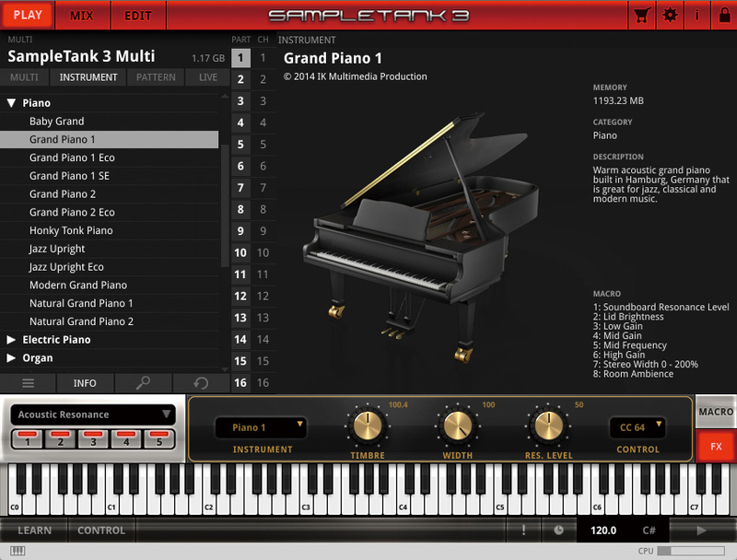The height and width of the screenshot is (560, 737).
Task: Select part 16
Action: (x=240, y=383)
